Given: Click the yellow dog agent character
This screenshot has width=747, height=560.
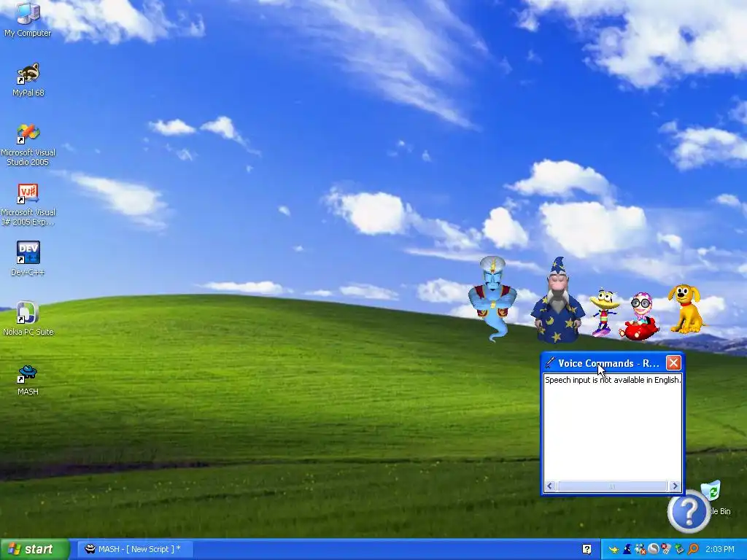Looking at the screenshot, I should click(x=686, y=308).
